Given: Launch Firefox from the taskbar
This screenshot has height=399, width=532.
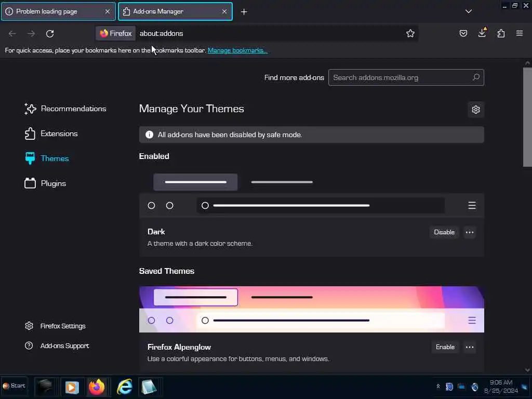Looking at the screenshot, I should (97, 387).
